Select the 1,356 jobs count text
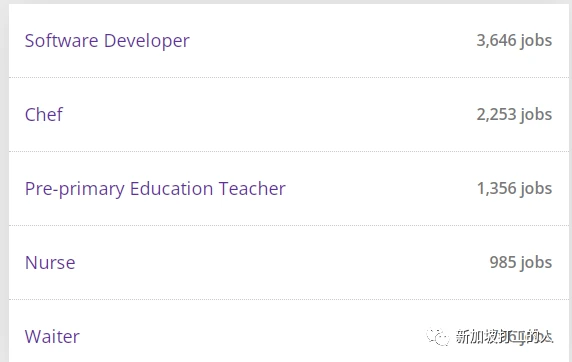This screenshot has width=572, height=362. pyautogui.click(x=514, y=189)
